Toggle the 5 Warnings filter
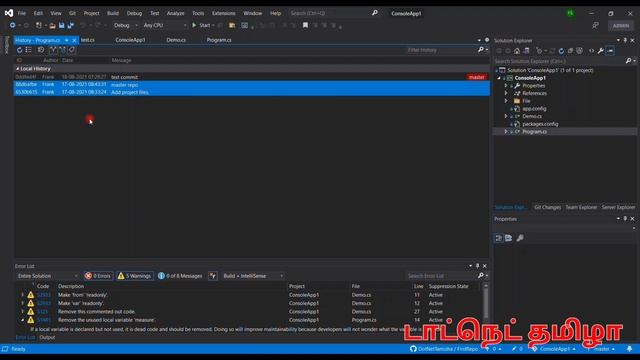 (x=135, y=276)
